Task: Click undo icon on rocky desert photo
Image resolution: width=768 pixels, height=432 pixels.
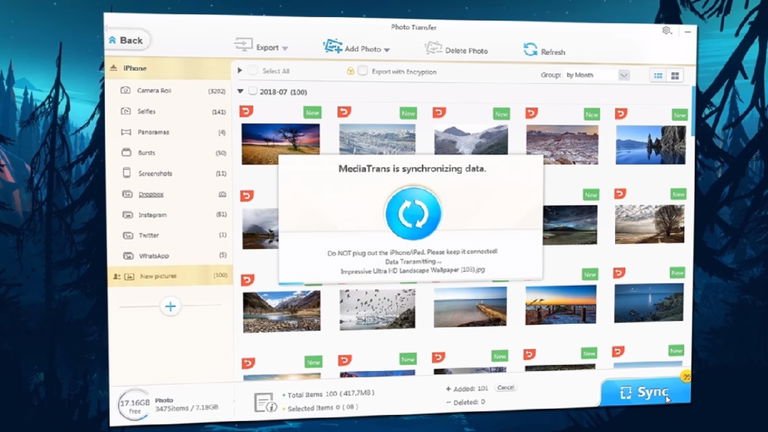Action: pyautogui.click(x=531, y=114)
